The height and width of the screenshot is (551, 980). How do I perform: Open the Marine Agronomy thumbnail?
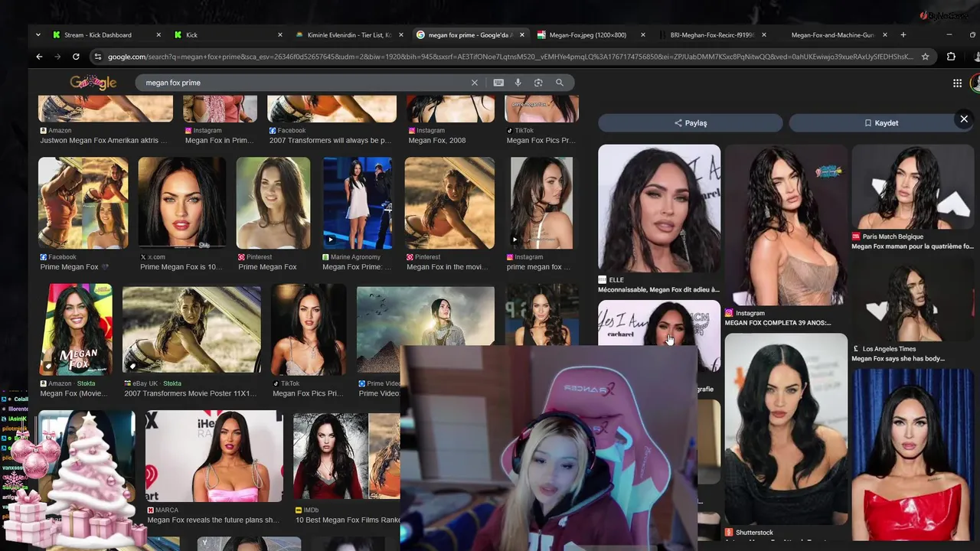coord(358,203)
